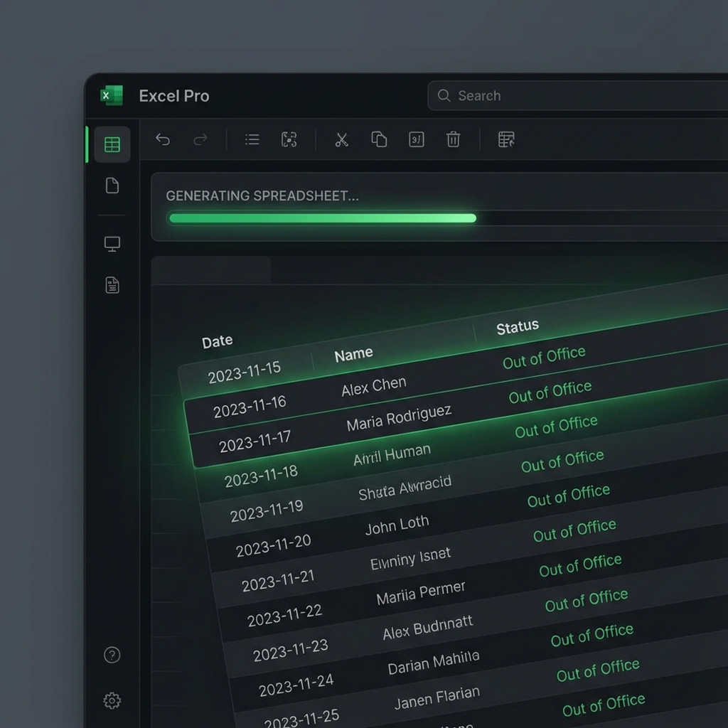Open Settings via the gear icon
This screenshot has width=728, height=728.
pyautogui.click(x=111, y=700)
